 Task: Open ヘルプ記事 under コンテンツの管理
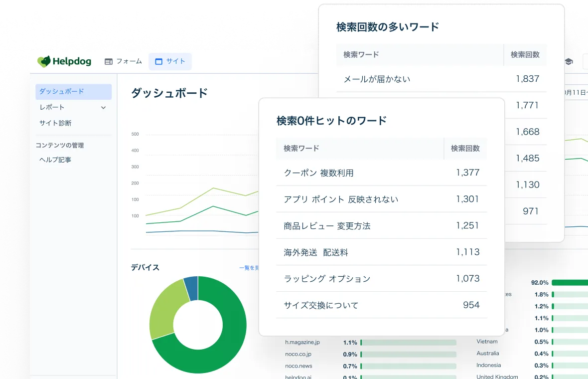tap(55, 160)
